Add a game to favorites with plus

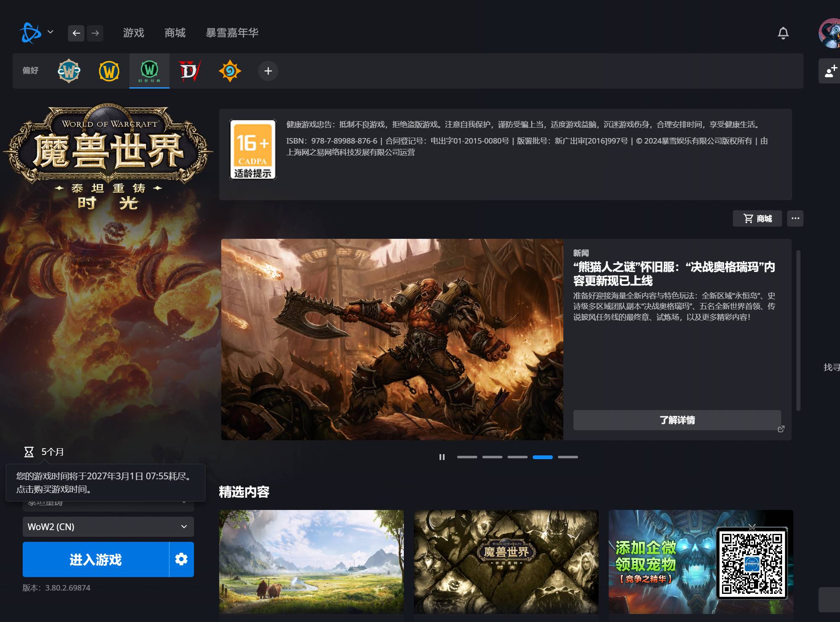pyautogui.click(x=268, y=71)
